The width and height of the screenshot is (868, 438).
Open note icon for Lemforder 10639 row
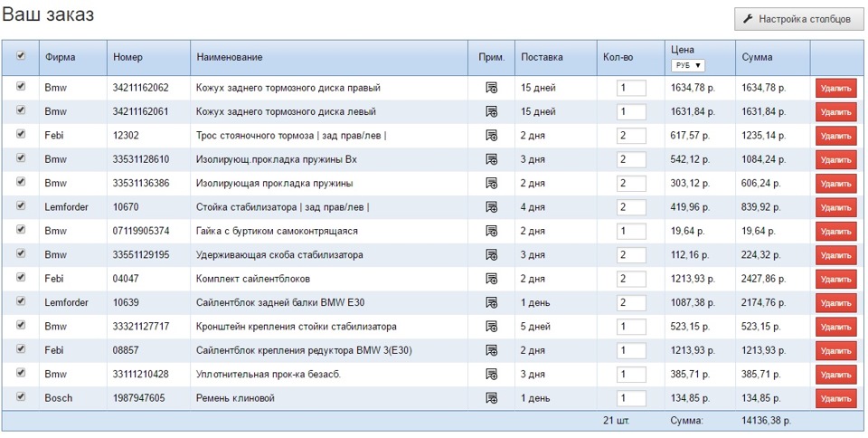click(491, 302)
